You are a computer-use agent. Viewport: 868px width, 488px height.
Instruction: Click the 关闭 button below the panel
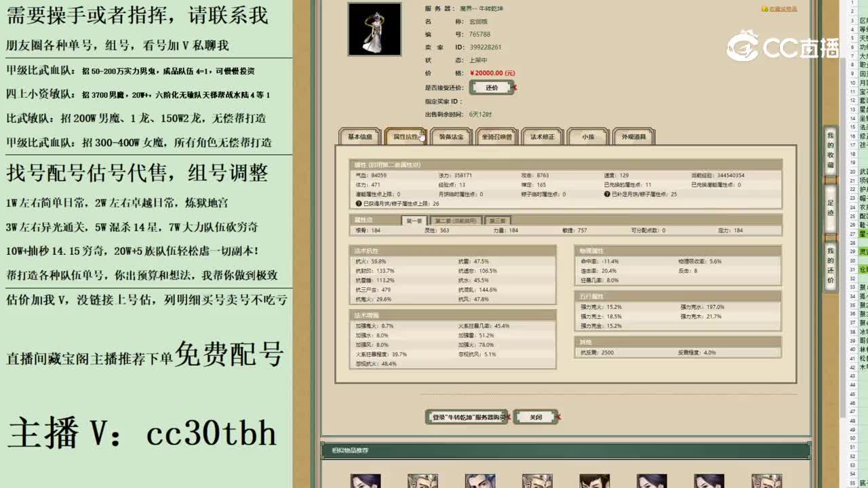click(536, 416)
